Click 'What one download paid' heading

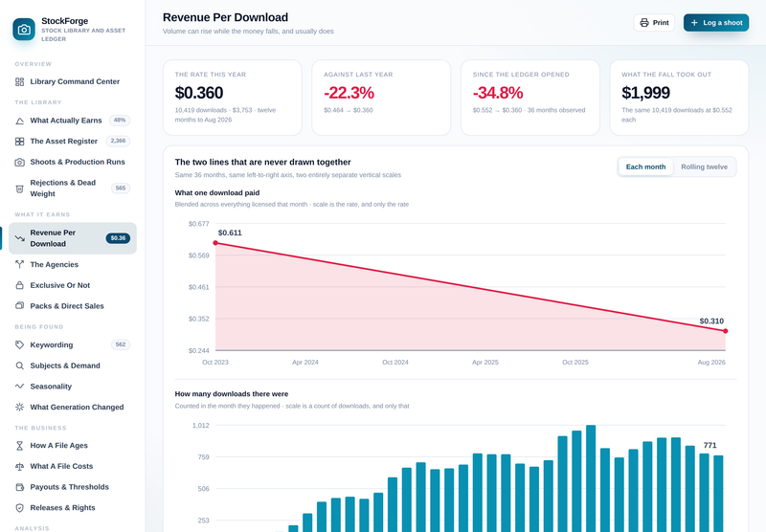point(217,193)
